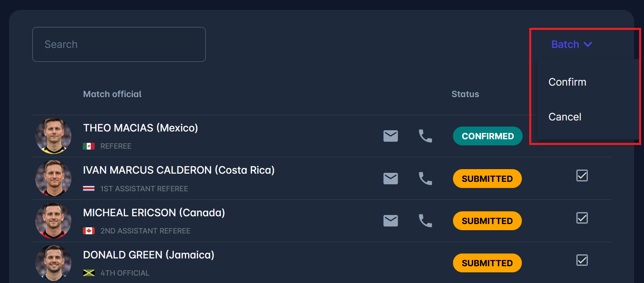Click the chevron next to Batch
The width and height of the screenshot is (644, 283).
point(588,44)
